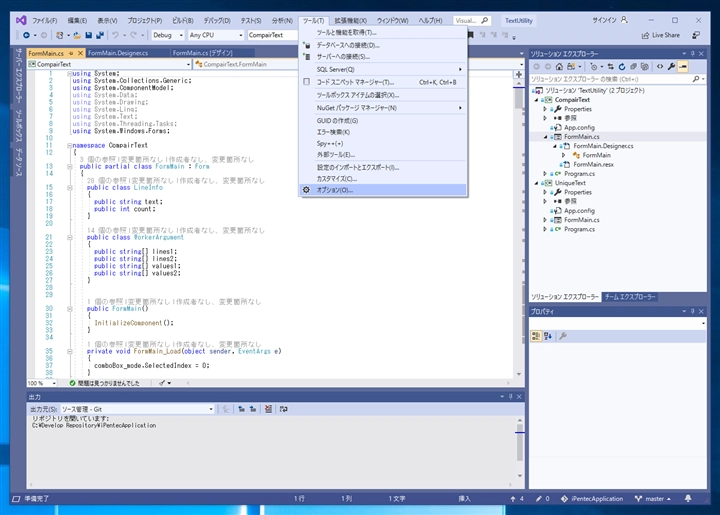Screen dimensions: 720x515
Task: Toggle auto-hide pin on Properties panel
Action: point(692,311)
